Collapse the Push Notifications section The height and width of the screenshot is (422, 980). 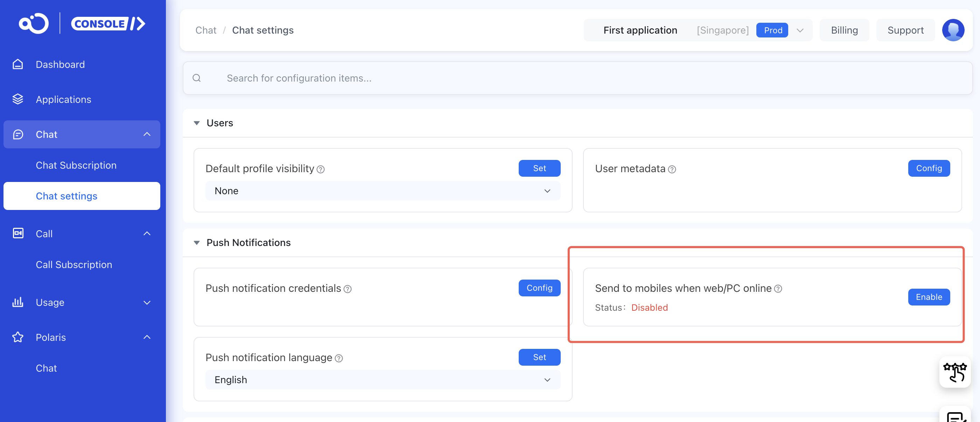(197, 242)
